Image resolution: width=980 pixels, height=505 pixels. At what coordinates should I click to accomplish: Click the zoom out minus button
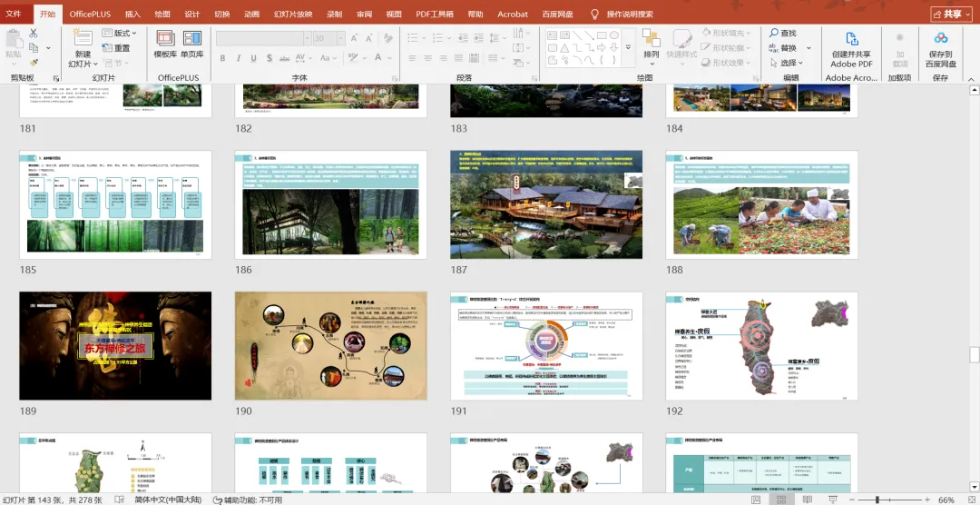coord(852,500)
